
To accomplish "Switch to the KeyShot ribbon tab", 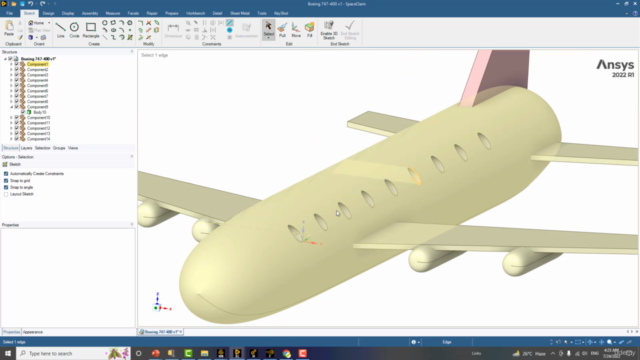I will pyautogui.click(x=281, y=13).
